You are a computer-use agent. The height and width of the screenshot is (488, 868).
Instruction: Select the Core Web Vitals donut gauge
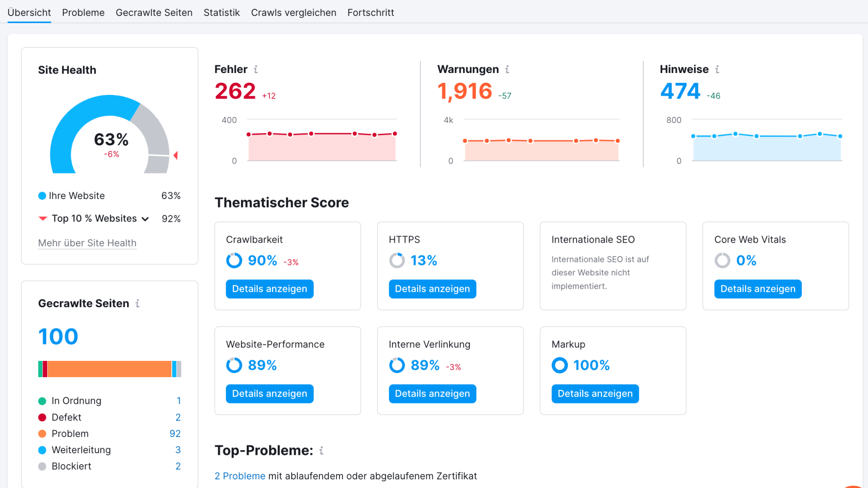pyautogui.click(x=722, y=260)
